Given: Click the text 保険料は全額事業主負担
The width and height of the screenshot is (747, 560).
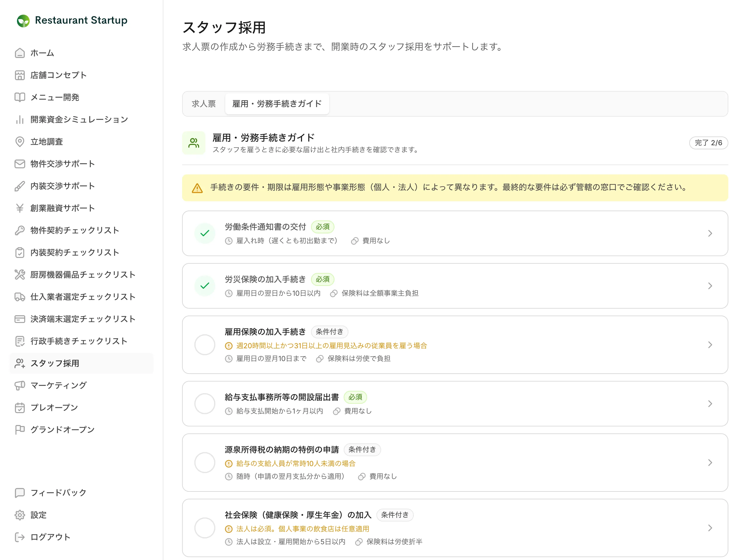Looking at the screenshot, I should click(380, 293).
